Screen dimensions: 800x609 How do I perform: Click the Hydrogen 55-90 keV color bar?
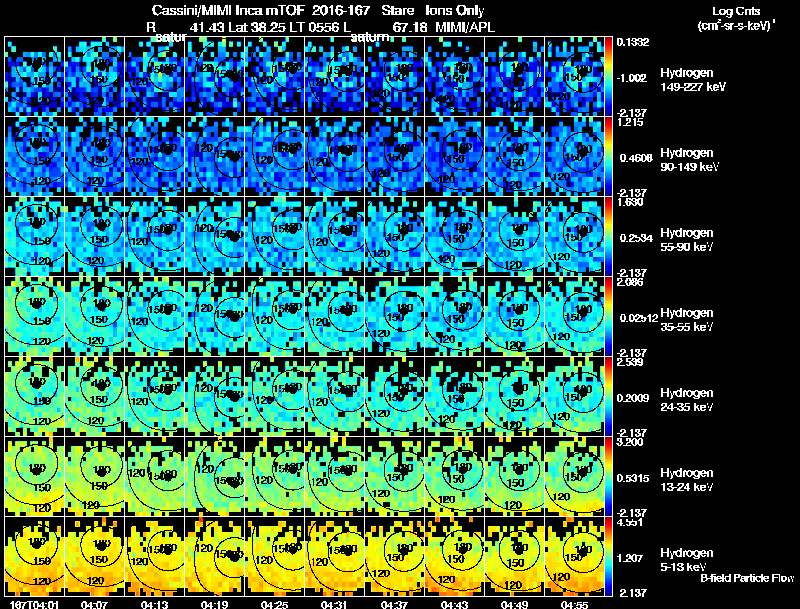(608, 237)
